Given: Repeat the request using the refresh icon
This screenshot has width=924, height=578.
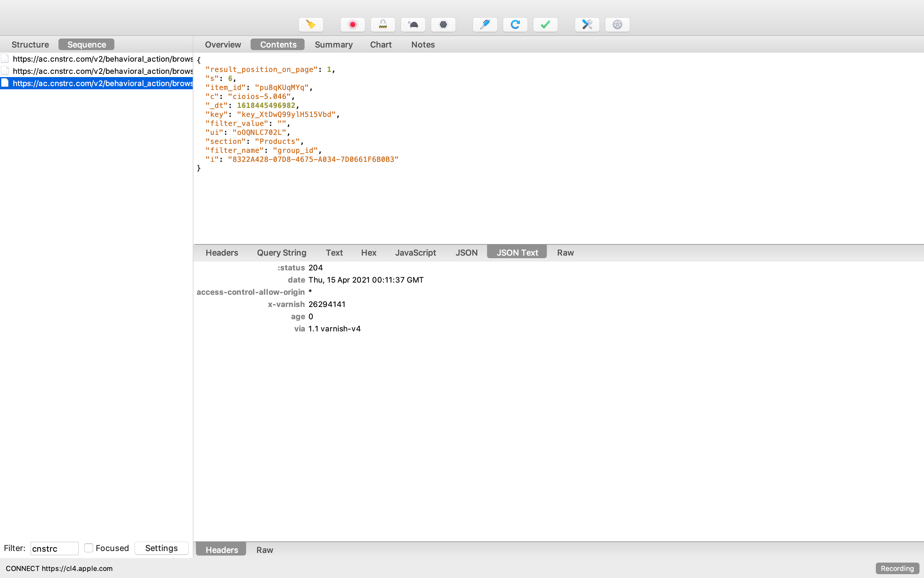Looking at the screenshot, I should (x=515, y=24).
